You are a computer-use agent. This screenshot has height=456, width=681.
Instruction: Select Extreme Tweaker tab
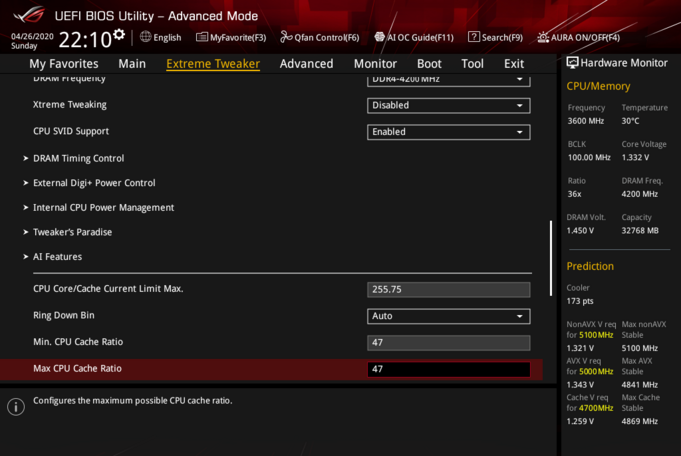[x=213, y=64]
